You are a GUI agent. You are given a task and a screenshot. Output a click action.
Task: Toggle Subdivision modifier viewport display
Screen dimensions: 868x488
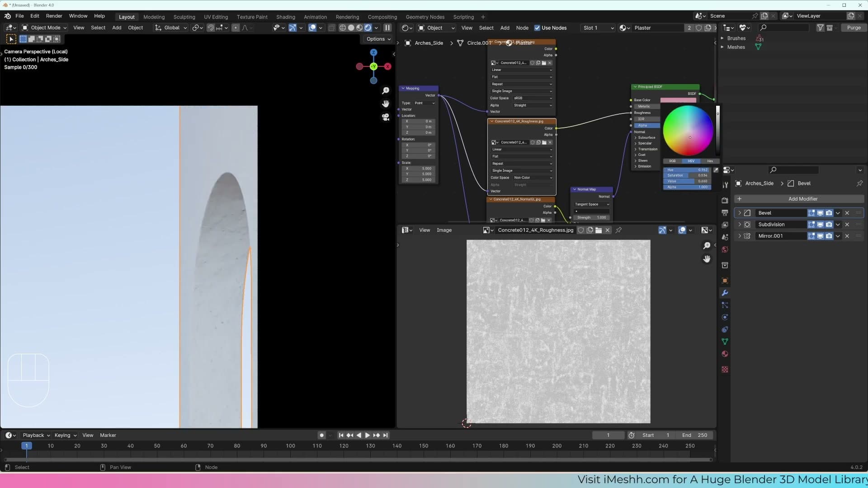click(x=820, y=225)
